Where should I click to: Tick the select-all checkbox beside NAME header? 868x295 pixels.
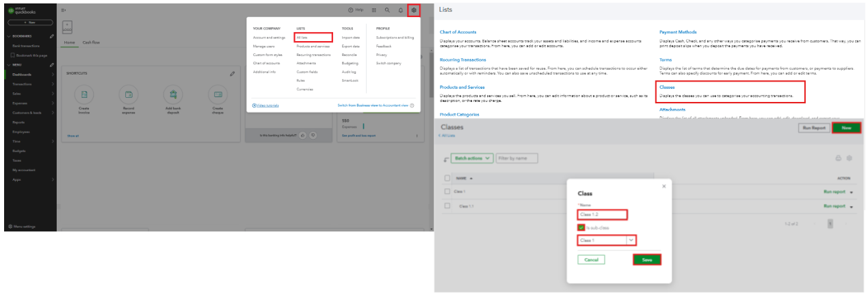tap(447, 178)
